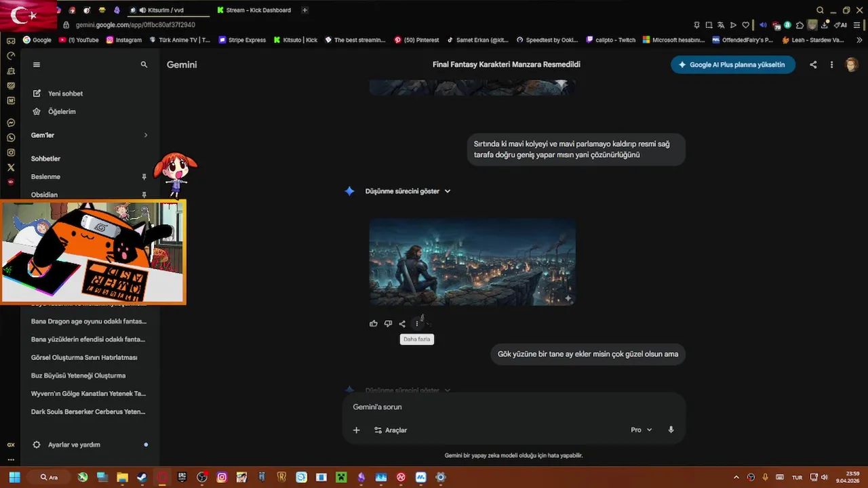Open the Instagram bookmark
This screenshot has height=488, width=868.
coord(124,40)
